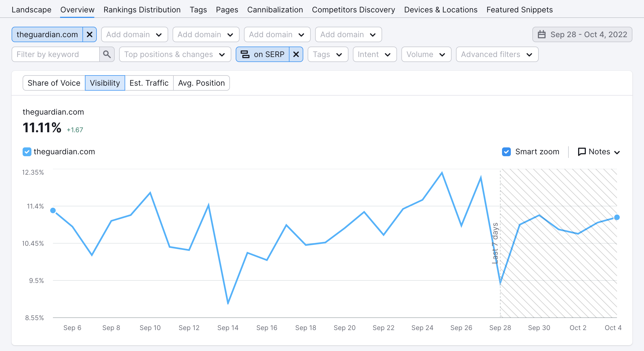Open the Tags filter dropdown
Viewport: 644px width, 351px height.
click(x=328, y=54)
